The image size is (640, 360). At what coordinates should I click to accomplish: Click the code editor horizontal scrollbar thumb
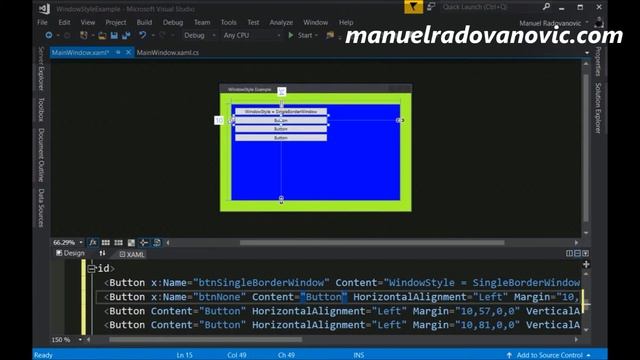[x=205, y=340]
